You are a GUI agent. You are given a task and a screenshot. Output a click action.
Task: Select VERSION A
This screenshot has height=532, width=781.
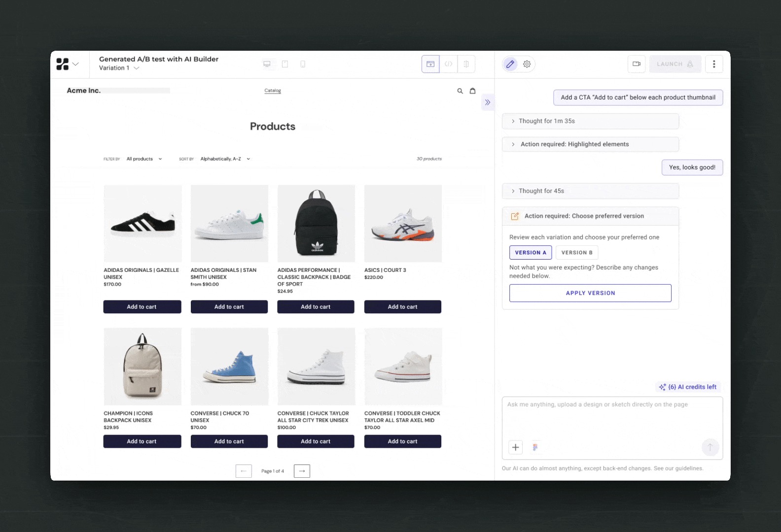click(x=531, y=253)
